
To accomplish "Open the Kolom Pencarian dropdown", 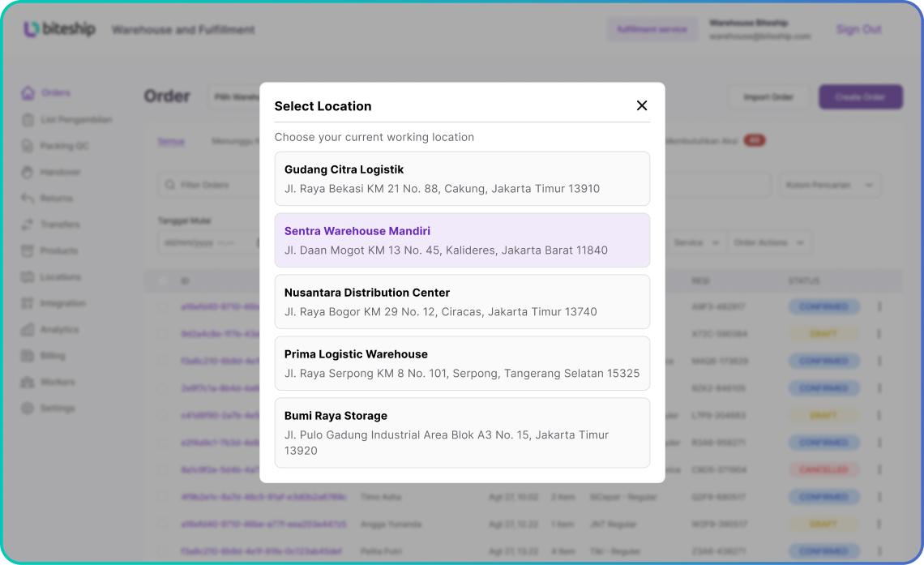I will point(828,185).
